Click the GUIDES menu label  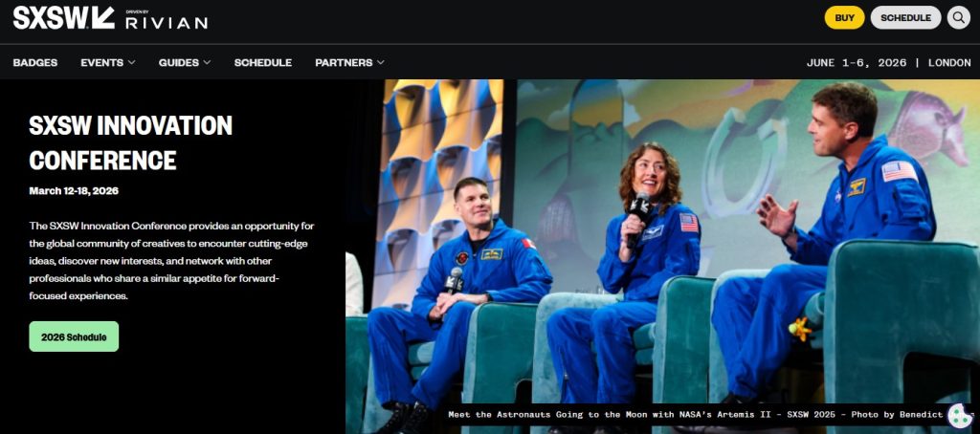tap(178, 63)
